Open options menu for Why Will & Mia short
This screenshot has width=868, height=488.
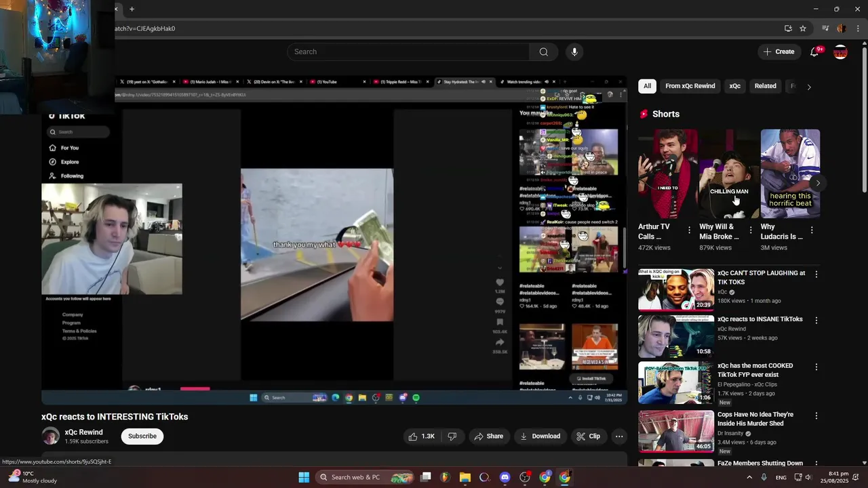click(750, 230)
